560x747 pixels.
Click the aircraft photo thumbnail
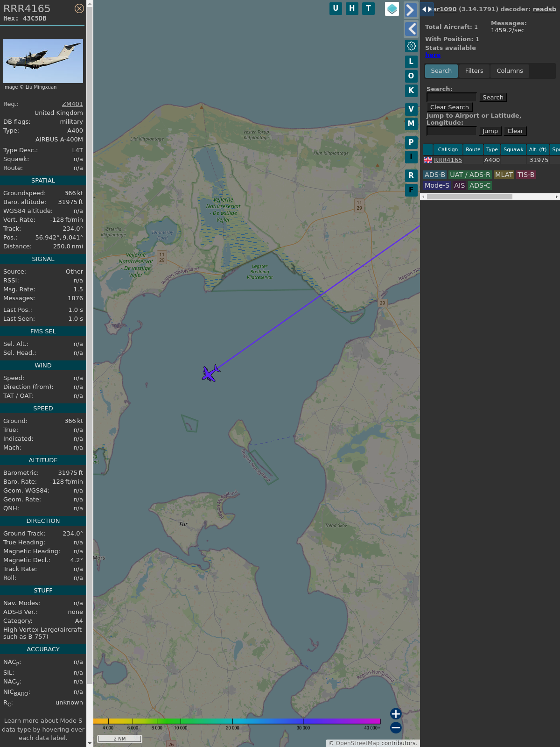43,61
